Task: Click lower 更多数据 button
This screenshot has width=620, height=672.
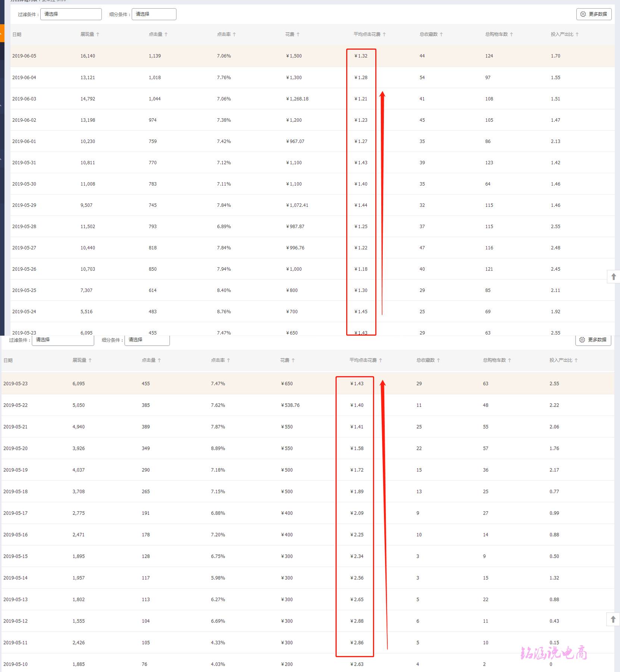Action: (x=593, y=340)
